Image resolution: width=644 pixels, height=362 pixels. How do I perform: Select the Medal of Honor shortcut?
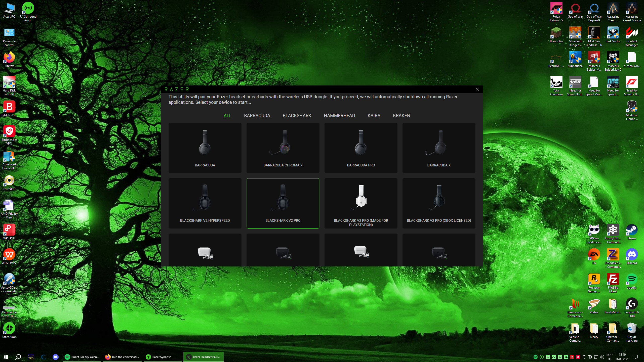(x=632, y=110)
